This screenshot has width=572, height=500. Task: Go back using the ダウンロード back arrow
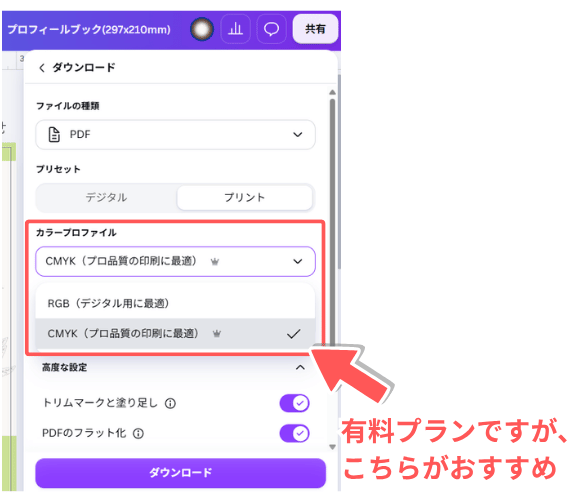coord(42,68)
